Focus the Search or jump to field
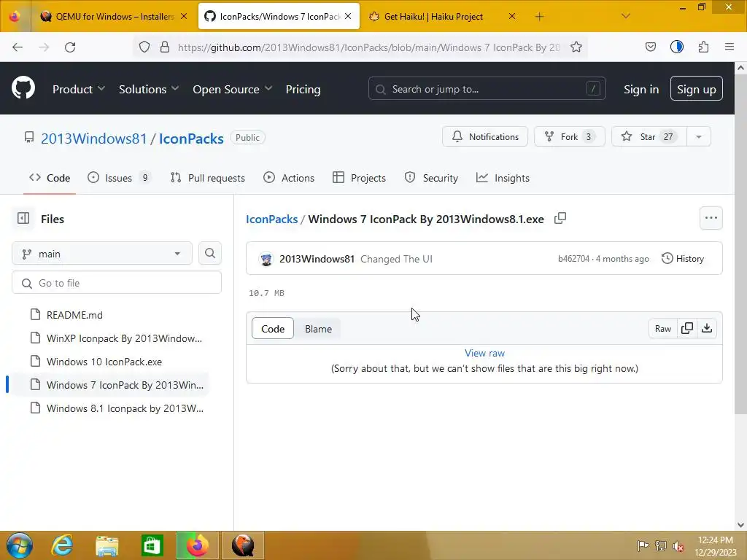 pyautogui.click(x=487, y=88)
